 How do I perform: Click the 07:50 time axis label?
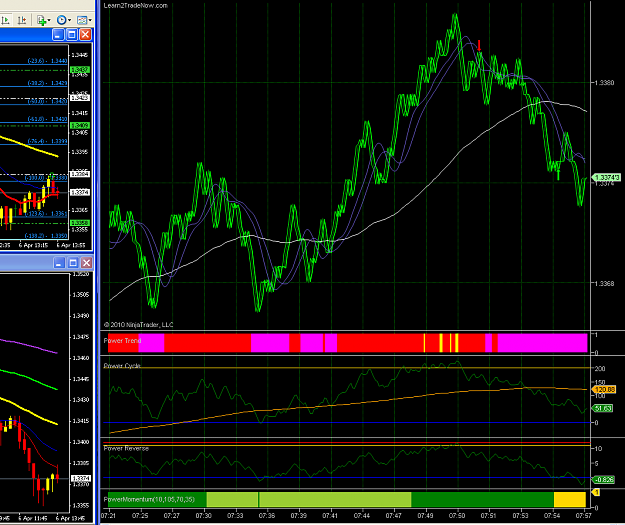click(457, 516)
